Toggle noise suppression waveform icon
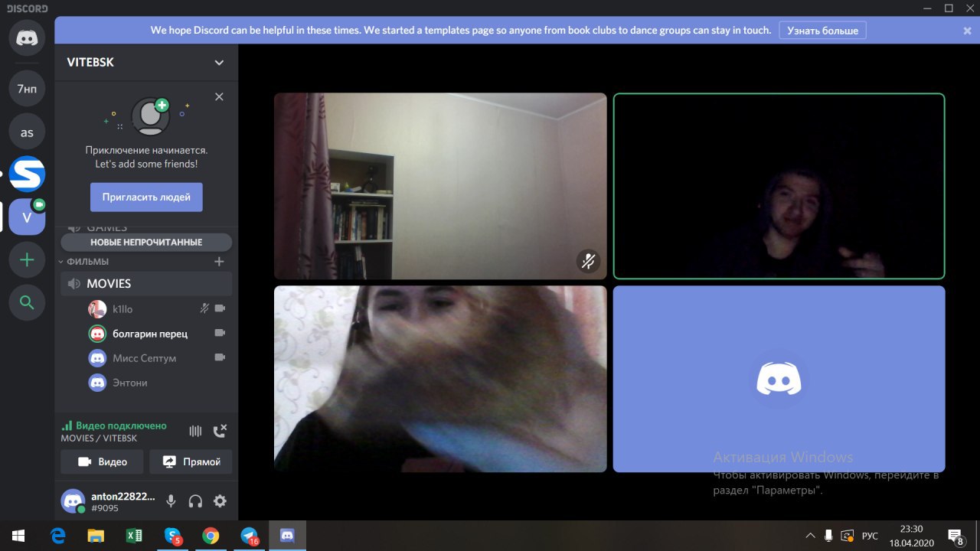The width and height of the screenshot is (980, 551). pos(195,431)
